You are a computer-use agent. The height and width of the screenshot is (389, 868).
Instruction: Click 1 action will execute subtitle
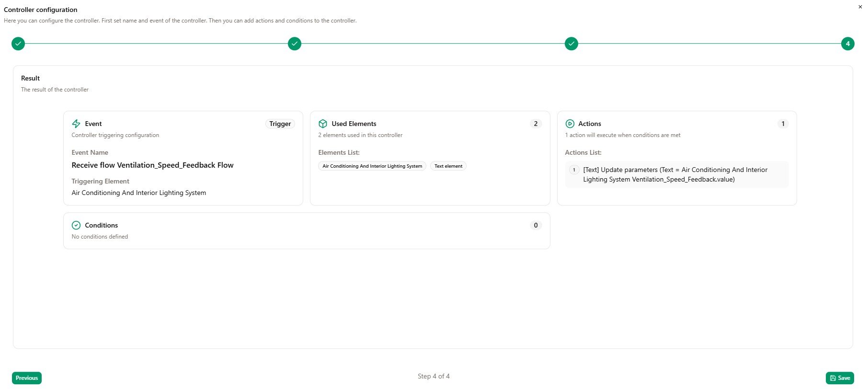pyautogui.click(x=623, y=135)
